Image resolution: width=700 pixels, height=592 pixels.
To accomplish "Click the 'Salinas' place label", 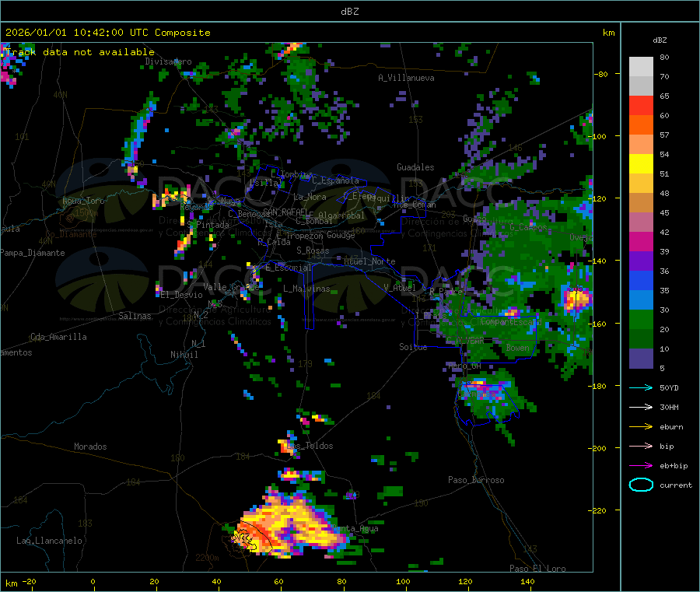I will 135,316.
